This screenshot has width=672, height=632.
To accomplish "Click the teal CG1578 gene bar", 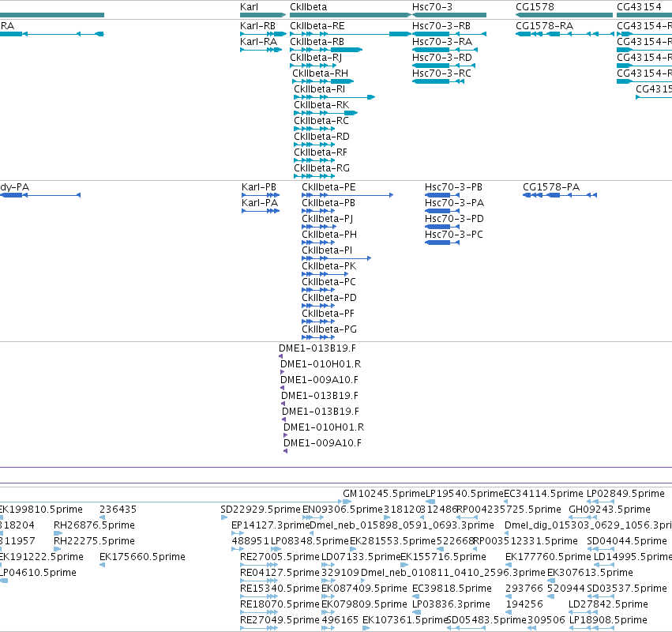I will (x=564, y=15).
